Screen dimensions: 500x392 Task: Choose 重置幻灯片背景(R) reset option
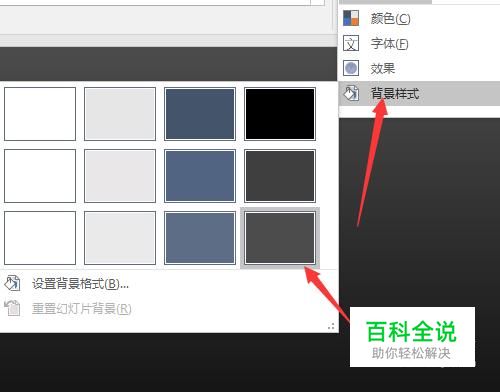[x=81, y=309]
